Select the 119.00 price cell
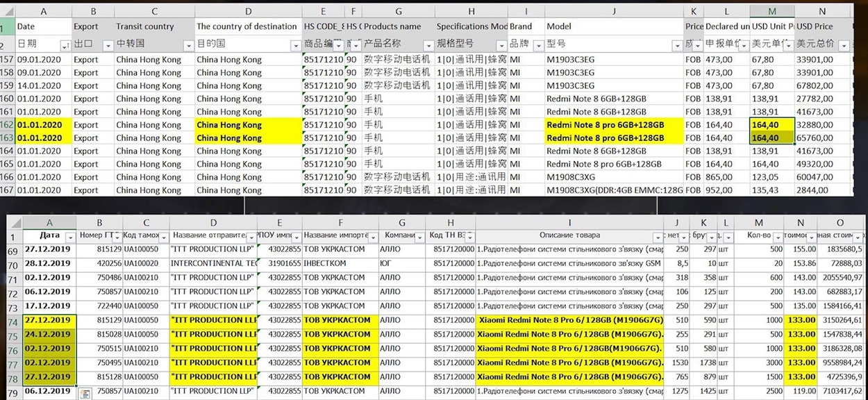 click(800, 392)
